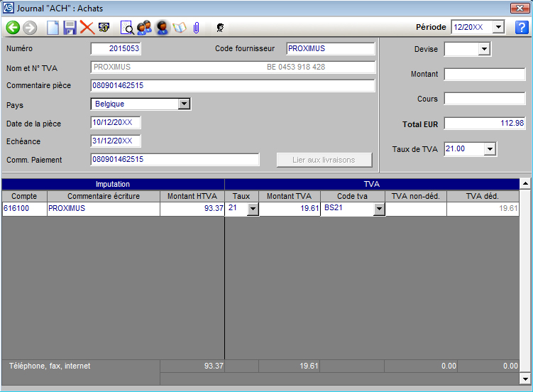Save the entry using floppy disk icon

[70, 28]
